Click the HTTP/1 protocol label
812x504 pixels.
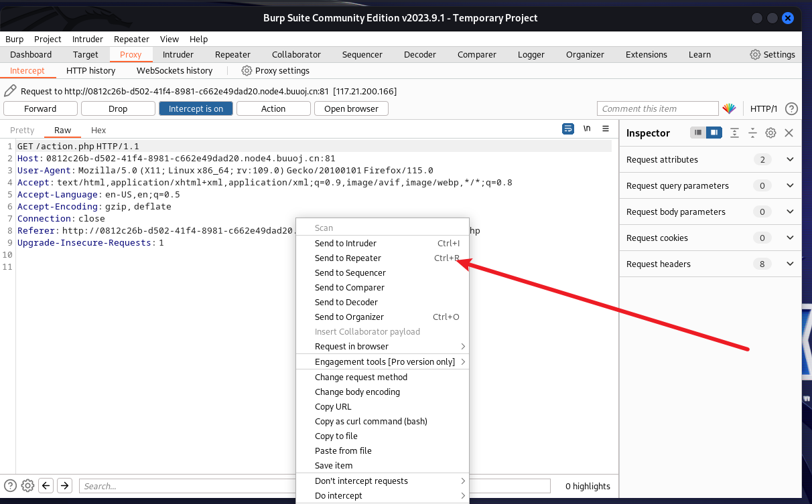click(x=764, y=108)
